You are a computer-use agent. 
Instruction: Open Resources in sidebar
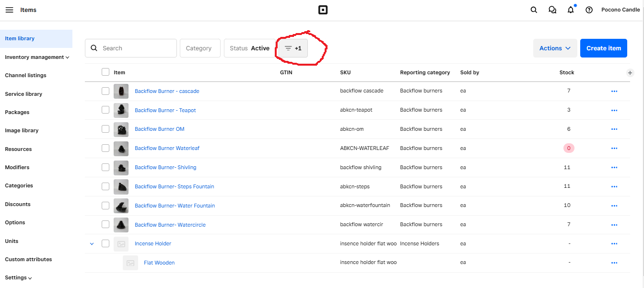coord(18,149)
